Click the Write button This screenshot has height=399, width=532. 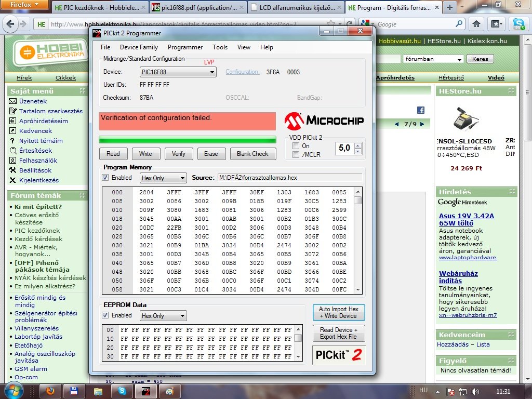click(x=145, y=154)
